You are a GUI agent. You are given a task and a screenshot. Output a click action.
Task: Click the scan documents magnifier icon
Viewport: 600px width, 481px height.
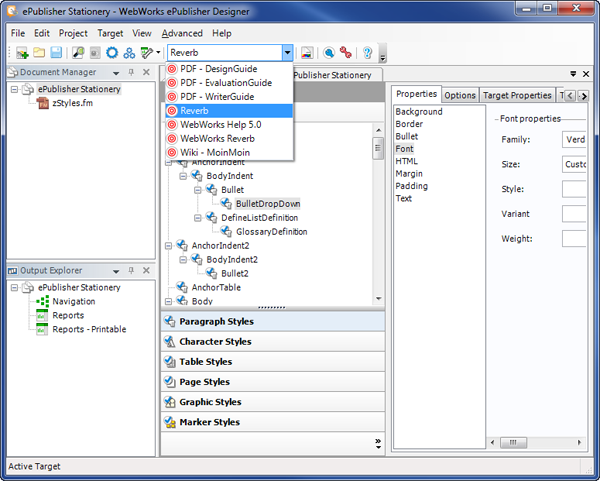pos(78,53)
